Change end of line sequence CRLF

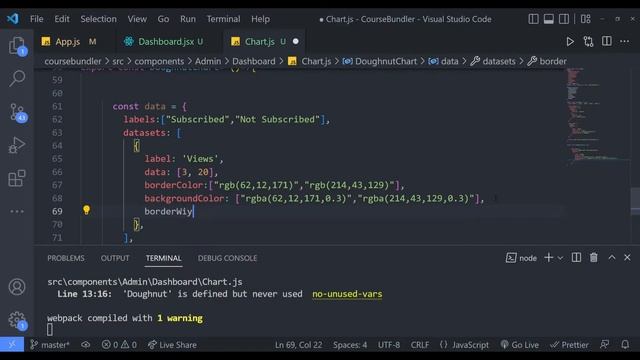pos(420,344)
